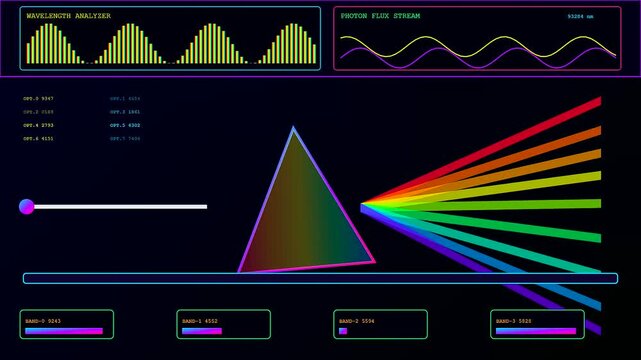Image resolution: width=641 pixels, height=360 pixels.
Task: Click the BAND-0 gradient level bar
Action: click(x=64, y=331)
